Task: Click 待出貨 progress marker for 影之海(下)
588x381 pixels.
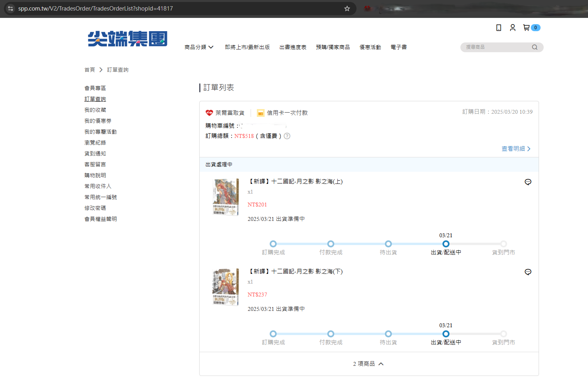Action: click(388, 334)
